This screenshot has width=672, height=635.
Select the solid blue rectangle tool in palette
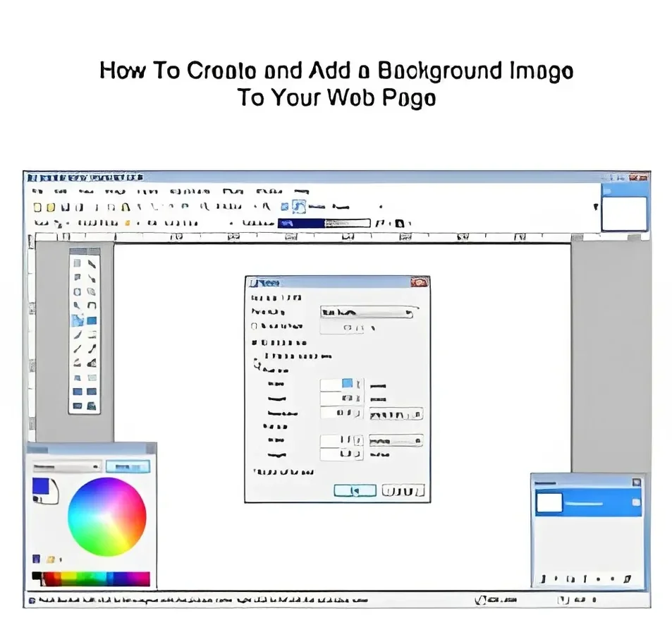[x=92, y=321]
